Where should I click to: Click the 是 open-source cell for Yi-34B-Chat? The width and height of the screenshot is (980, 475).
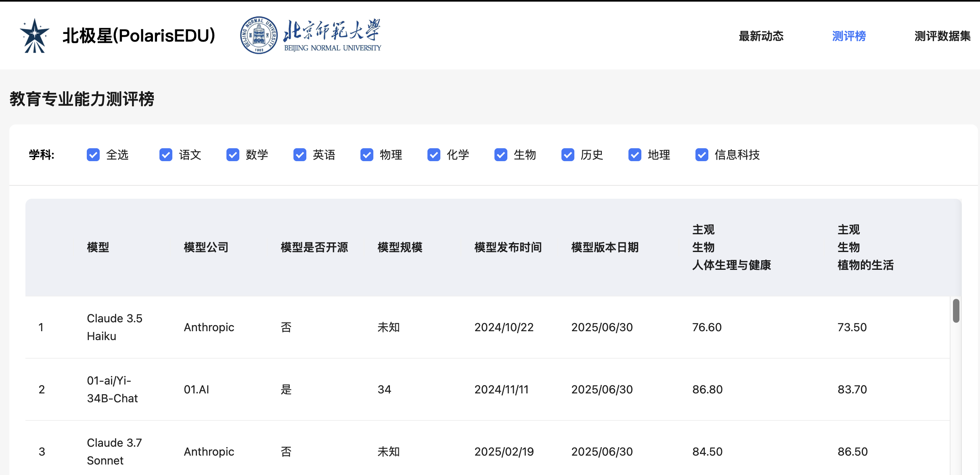286,389
